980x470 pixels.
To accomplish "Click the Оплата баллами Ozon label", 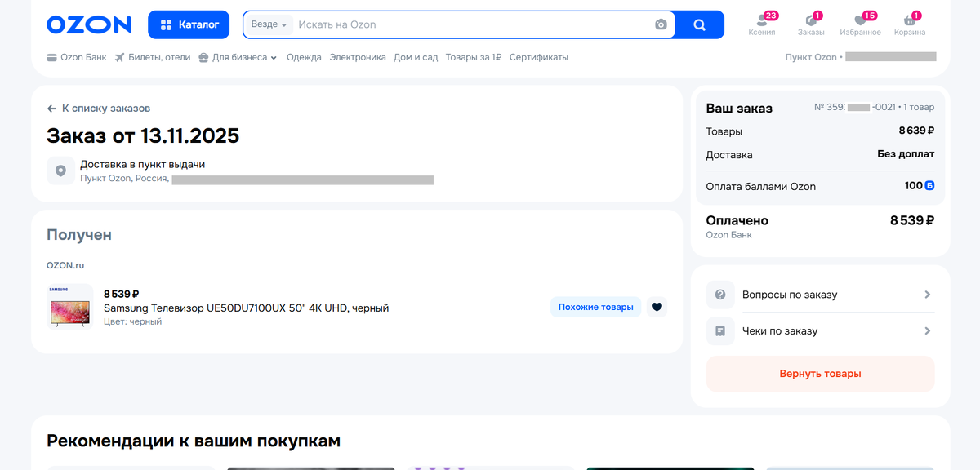I will coord(761,186).
